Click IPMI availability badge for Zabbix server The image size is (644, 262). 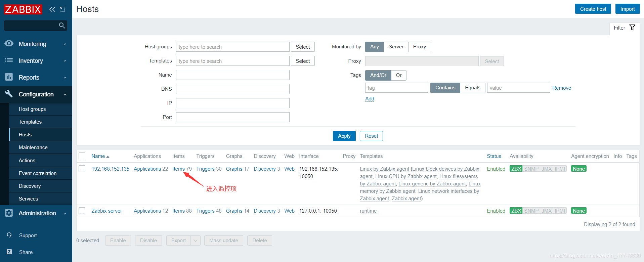[560, 211]
